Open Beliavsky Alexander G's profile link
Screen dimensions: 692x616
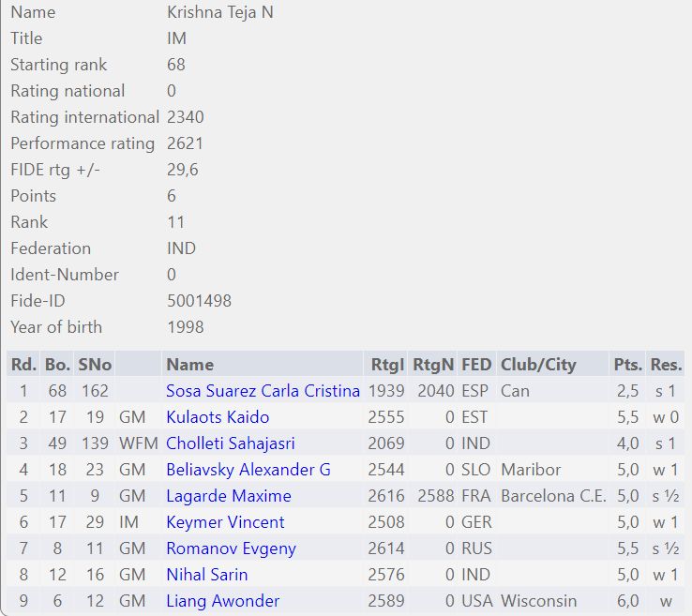(248, 470)
